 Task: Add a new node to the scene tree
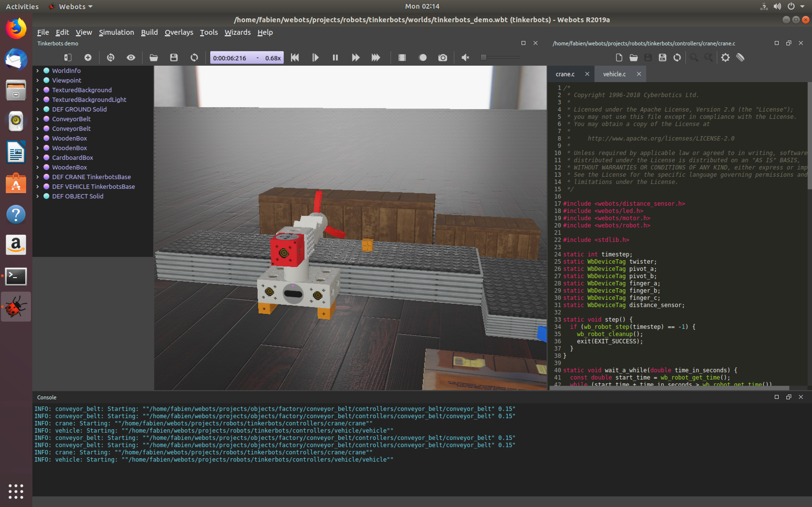coord(87,57)
